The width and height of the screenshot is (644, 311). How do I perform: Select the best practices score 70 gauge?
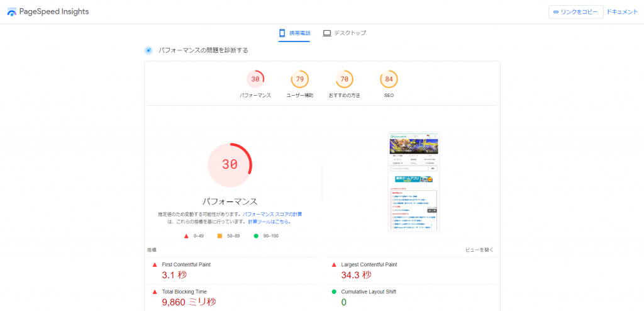click(344, 79)
